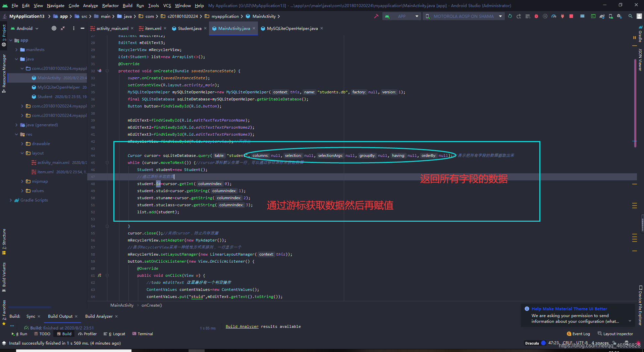The width and height of the screenshot is (644, 352).
Task: Open the Terminal tool window
Action: (x=143, y=334)
